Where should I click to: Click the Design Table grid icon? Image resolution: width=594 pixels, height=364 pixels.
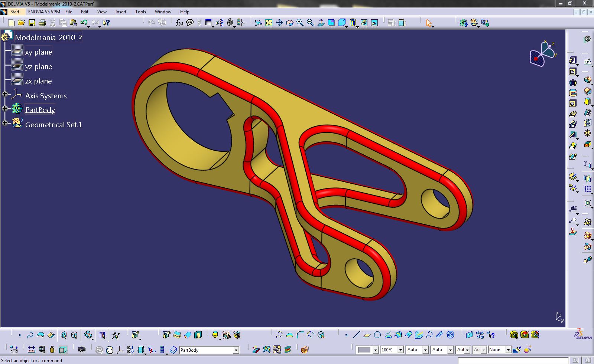(208, 23)
